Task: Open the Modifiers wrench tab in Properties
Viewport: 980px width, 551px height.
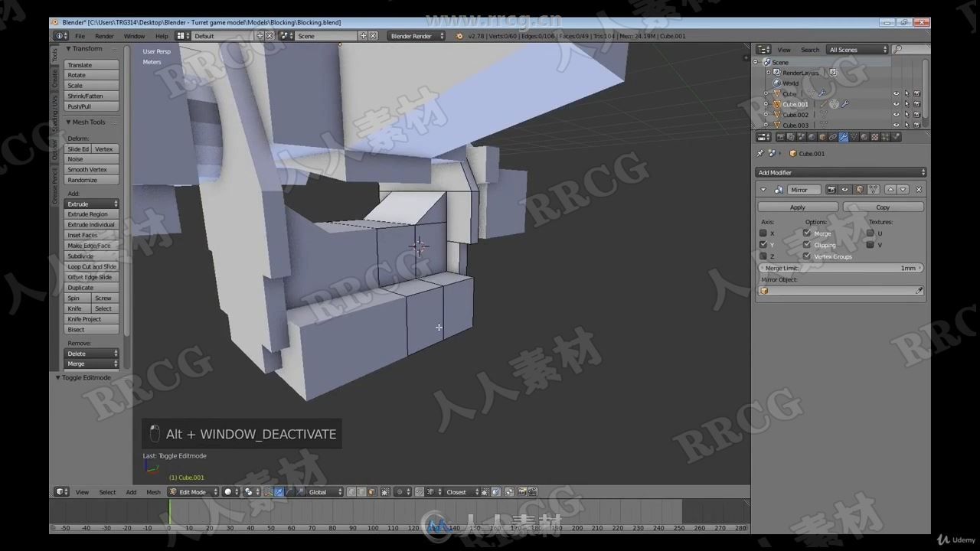Action: coord(844,137)
